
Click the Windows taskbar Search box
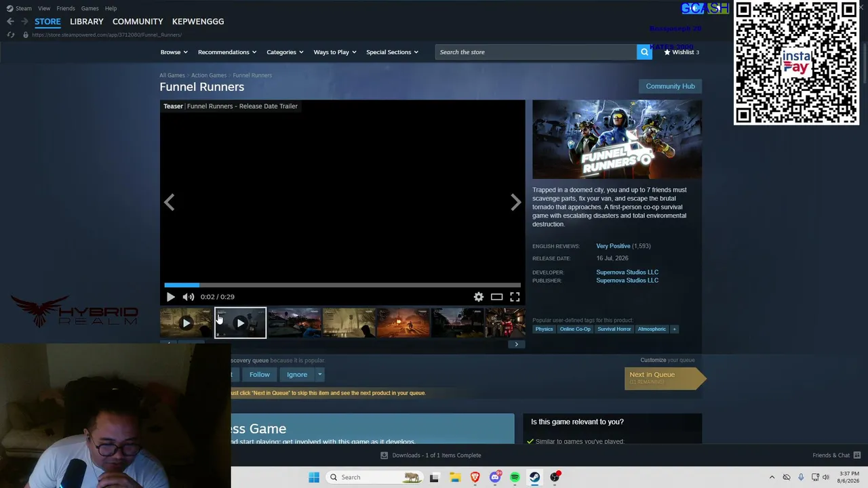374,477
